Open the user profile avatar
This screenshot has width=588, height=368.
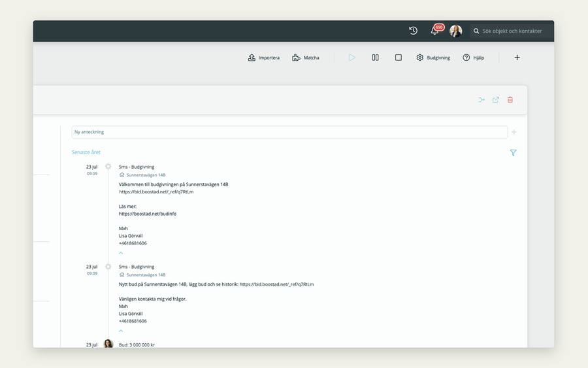[455, 31]
